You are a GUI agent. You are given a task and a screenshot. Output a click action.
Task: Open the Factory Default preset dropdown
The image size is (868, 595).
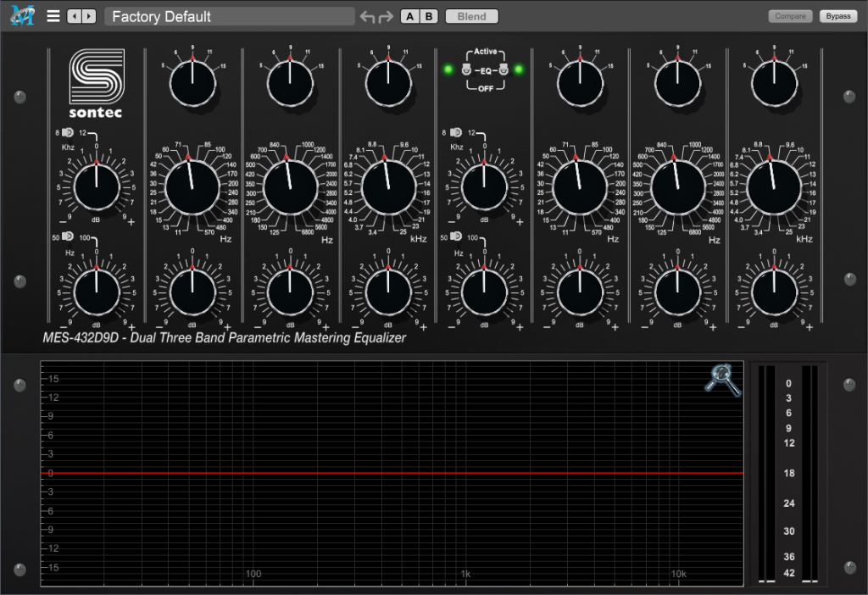point(230,16)
